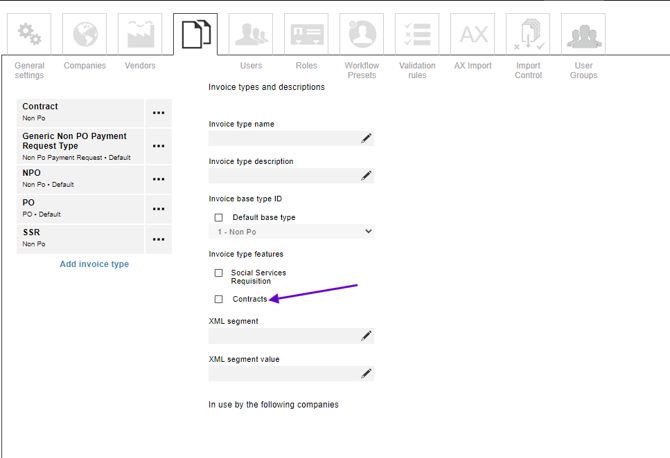Screen dimensions: 670x458
Task: Open options menu for Contract invoice type
Action: pyautogui.click(x=159, y=113)
